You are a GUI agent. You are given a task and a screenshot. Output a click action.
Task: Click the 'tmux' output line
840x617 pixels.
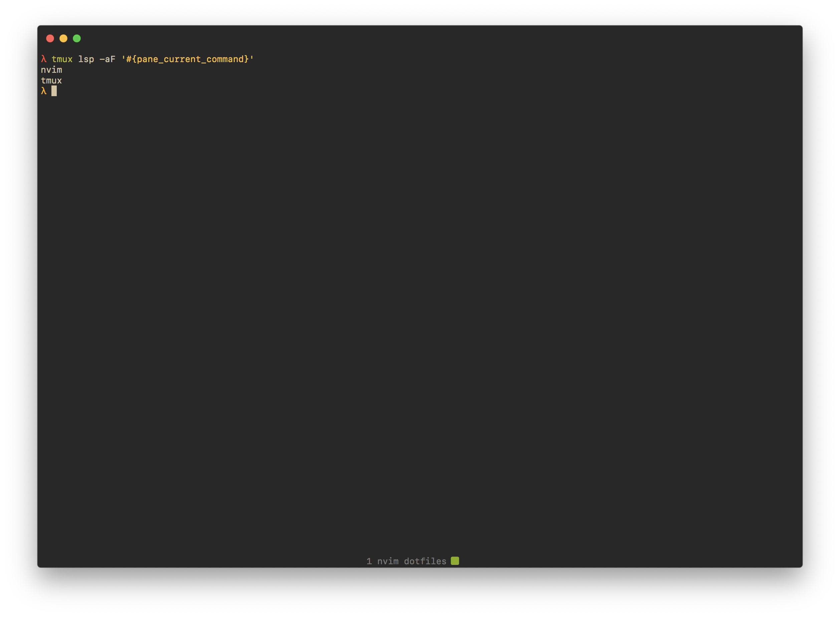tap(51, 80)
